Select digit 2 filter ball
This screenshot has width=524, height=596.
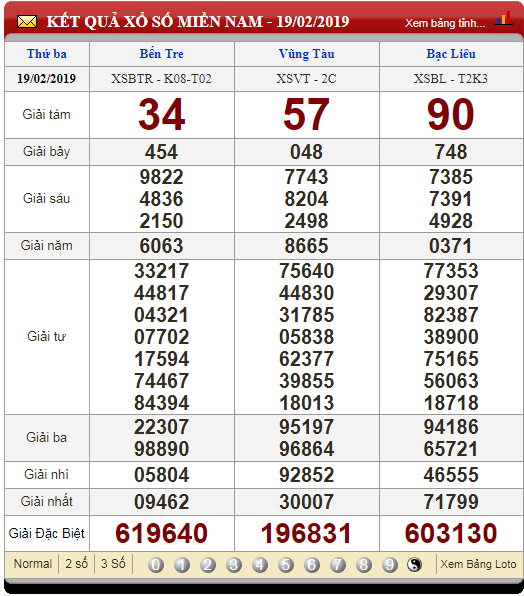pyautogui.click(x=208, y=565)
